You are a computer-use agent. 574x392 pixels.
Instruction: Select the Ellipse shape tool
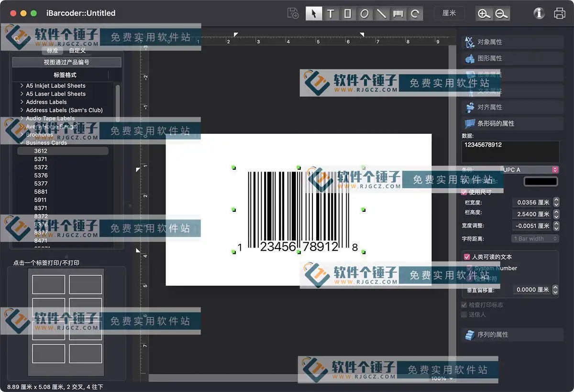click(x=364, y=13)
